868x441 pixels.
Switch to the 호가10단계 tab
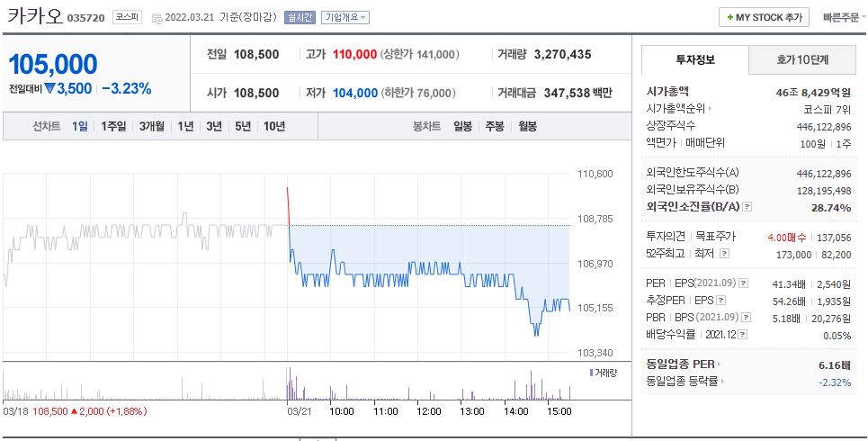coord(802,59)
